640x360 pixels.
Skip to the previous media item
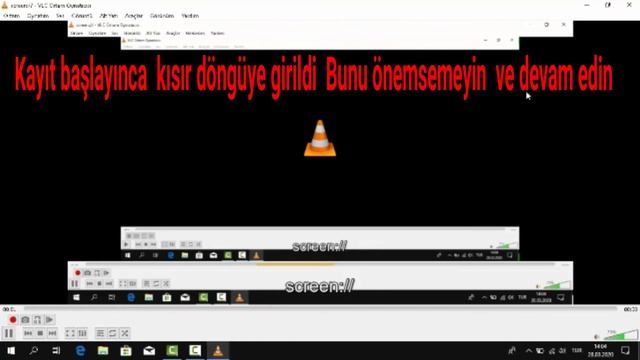(x=28, y=333)
